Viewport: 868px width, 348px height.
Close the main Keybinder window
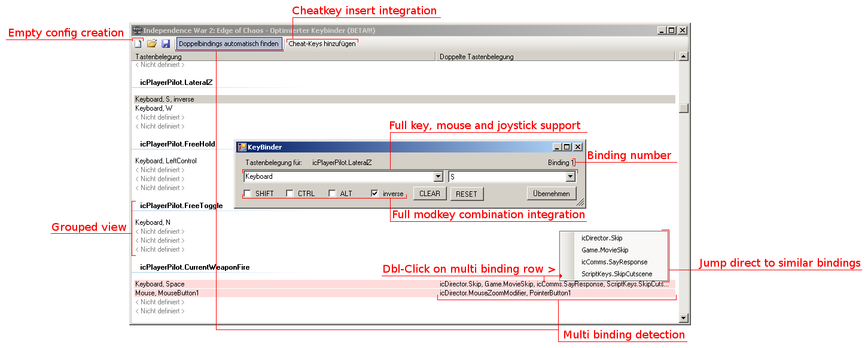click(x=683, y=30)
